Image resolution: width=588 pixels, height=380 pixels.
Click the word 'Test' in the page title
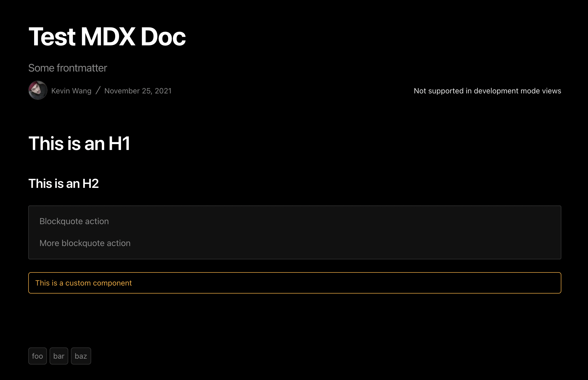52,37
